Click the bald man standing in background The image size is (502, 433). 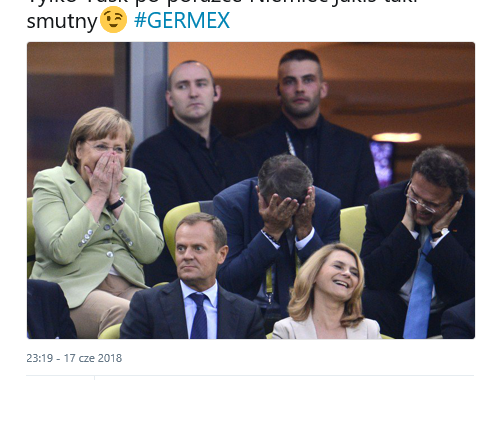pyautogui.click(x=190, y=140)
